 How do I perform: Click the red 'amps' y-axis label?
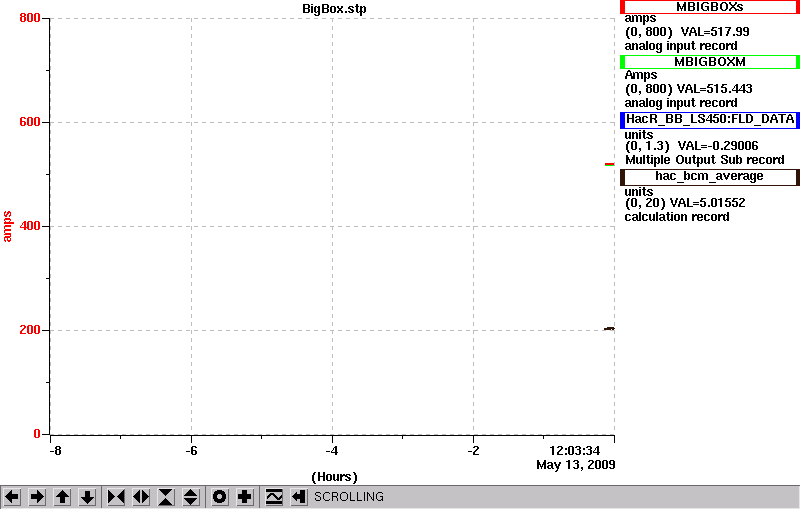[7, 226]
